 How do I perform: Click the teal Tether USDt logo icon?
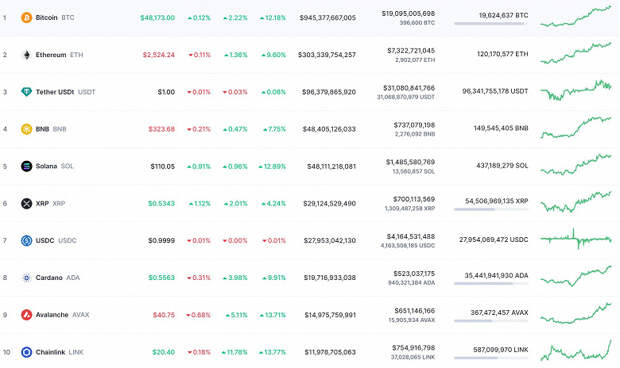[26, 92]
